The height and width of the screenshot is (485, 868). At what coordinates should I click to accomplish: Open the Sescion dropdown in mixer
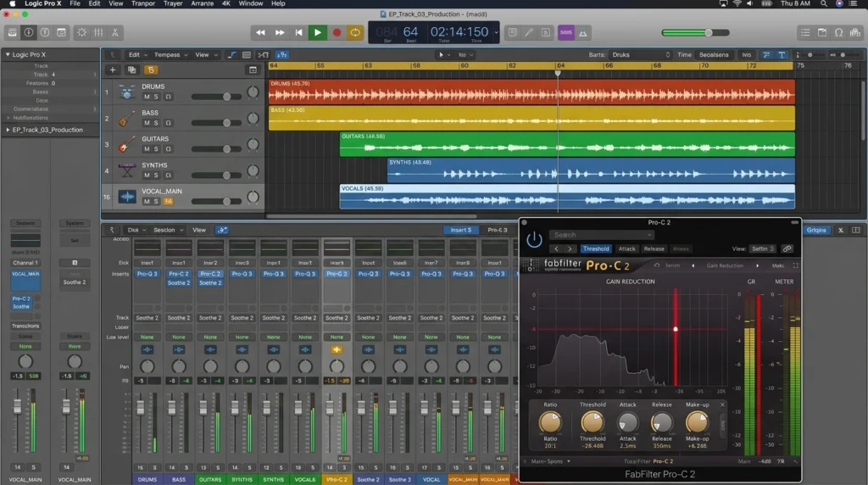(168, 230)
